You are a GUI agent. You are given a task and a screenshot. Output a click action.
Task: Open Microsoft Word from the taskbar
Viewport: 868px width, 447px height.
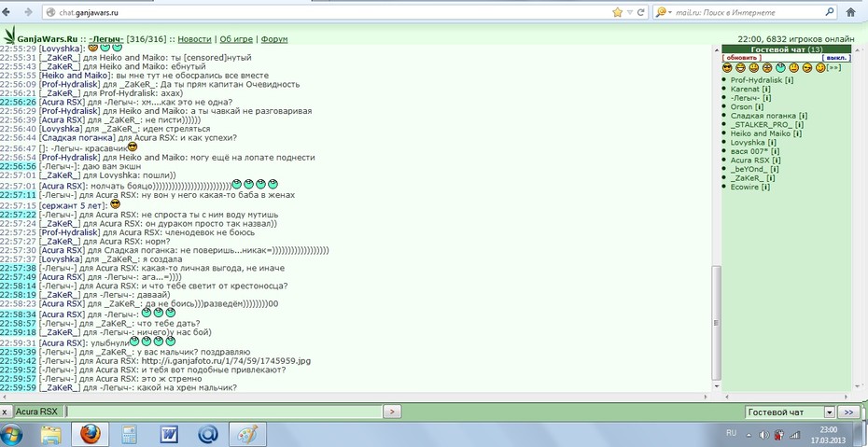click(168, 434)
